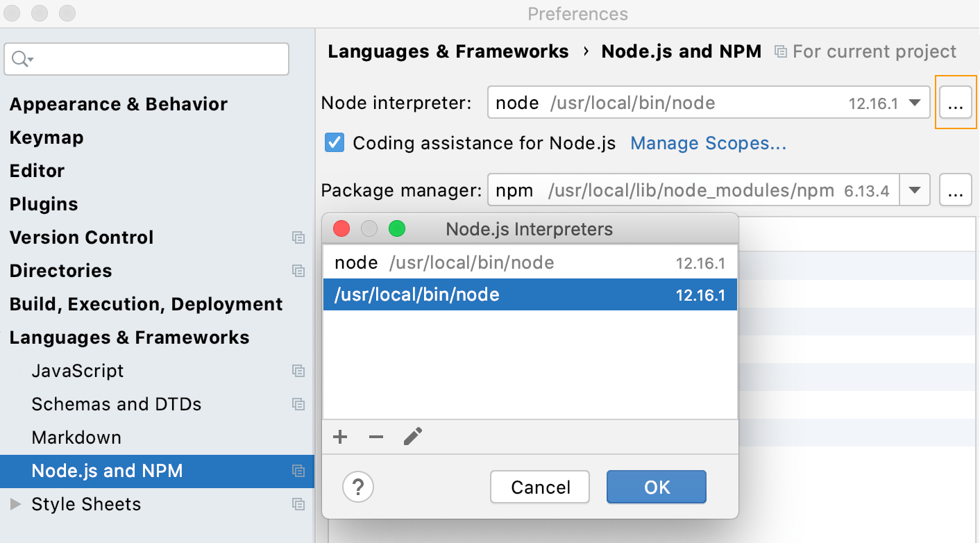Add a new Node.js interpreter with the plus icon
Viewport: 980px width, 543px height.
tap(340, 437)
